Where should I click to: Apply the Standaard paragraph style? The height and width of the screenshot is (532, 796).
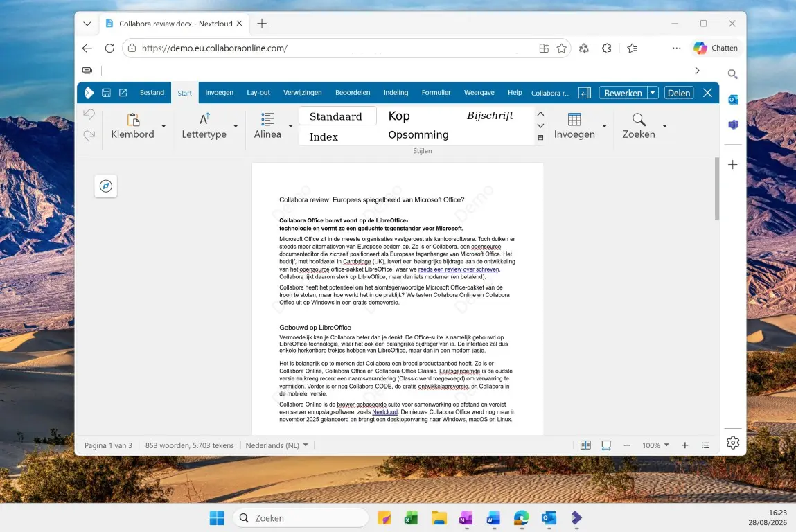tap(336, 116)
